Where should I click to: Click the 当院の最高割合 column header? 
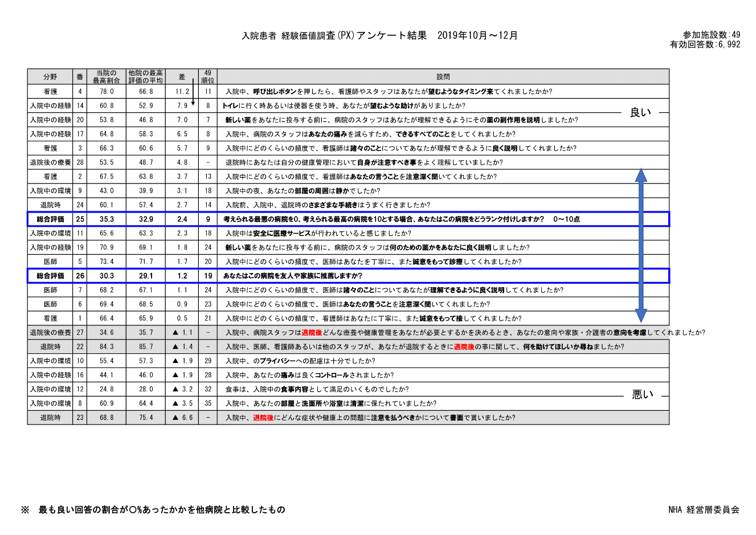coord(107,77)
